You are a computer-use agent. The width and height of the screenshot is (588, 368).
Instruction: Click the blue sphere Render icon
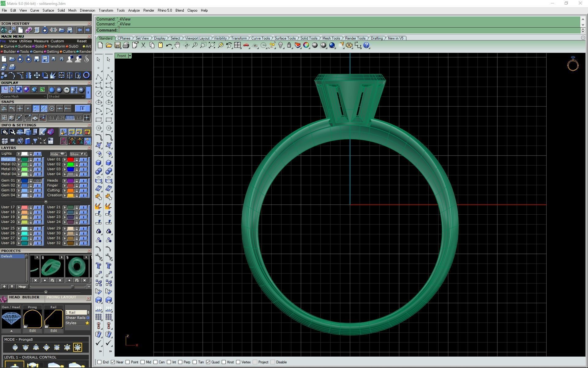332,45
